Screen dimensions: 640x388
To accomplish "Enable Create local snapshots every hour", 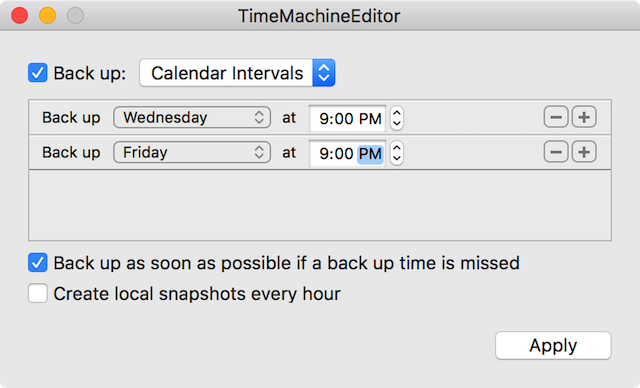I will click(38, 293).
